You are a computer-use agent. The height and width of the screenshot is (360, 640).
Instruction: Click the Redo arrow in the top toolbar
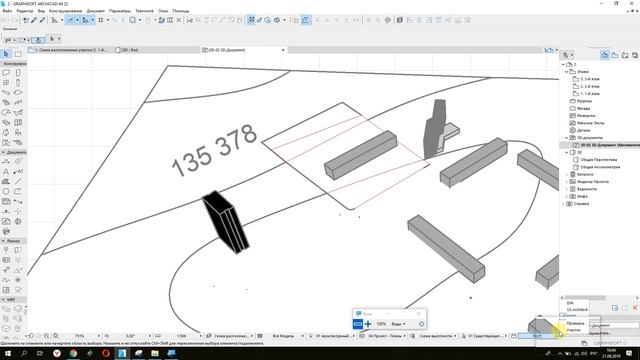[14, 20]
